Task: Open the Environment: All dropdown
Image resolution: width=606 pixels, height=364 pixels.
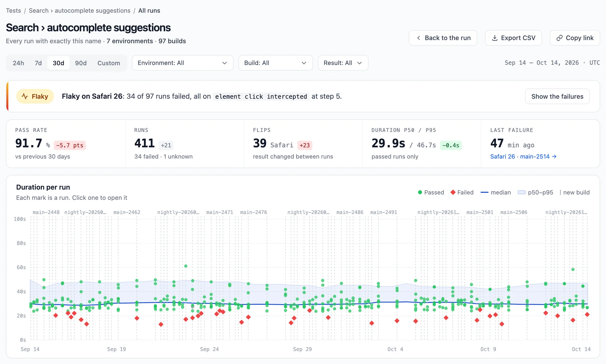Action: 183,63
